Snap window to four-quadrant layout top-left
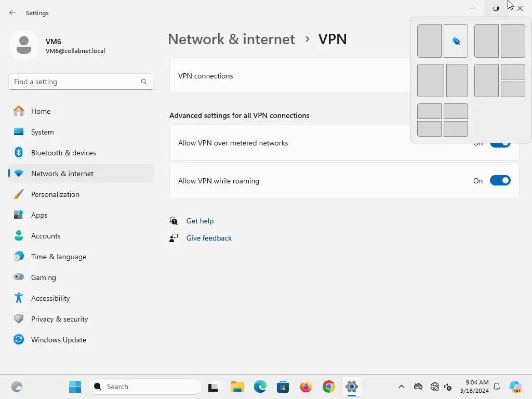532x399 pixels. (429, 111)
